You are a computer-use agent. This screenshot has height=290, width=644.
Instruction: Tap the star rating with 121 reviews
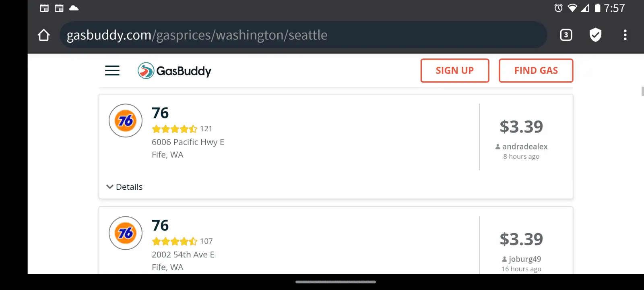click(x=175, y=129)
